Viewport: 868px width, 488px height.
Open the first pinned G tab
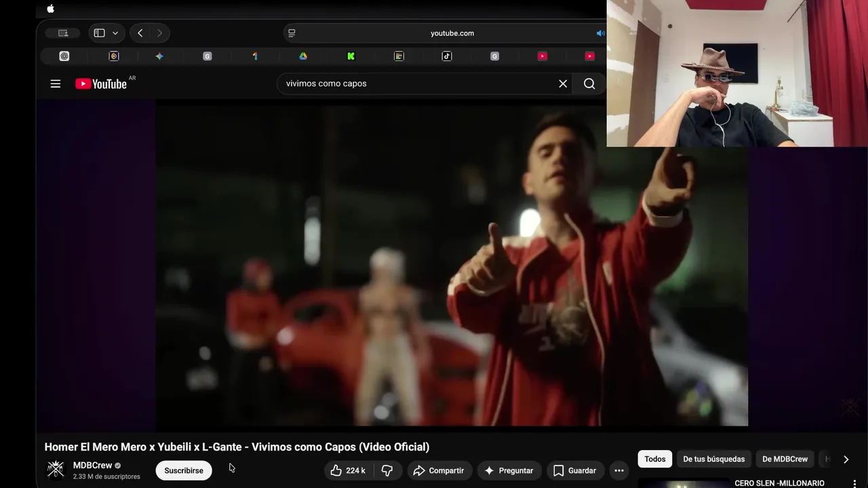pyautogui.click(x=208, y=56)
